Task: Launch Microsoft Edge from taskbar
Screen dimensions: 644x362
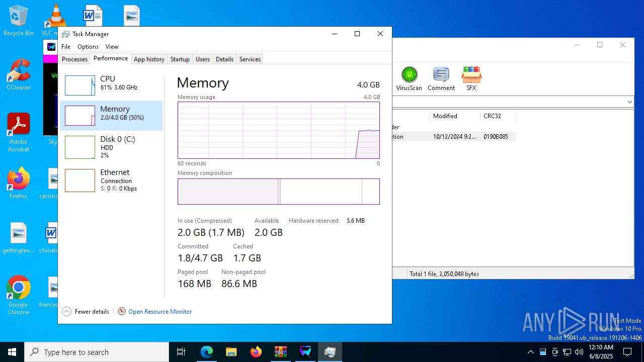Action: pos(207,352)
